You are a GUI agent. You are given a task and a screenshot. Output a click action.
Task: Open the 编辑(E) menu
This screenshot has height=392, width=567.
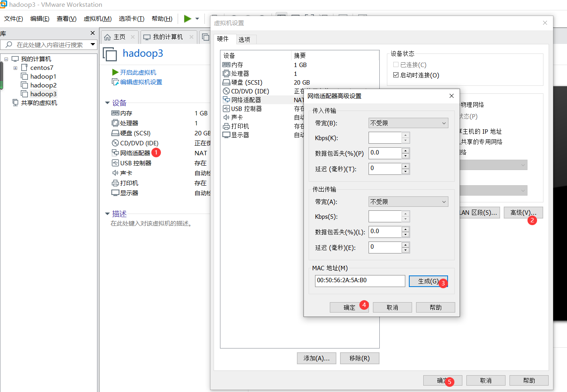click(x=40, y=19)
